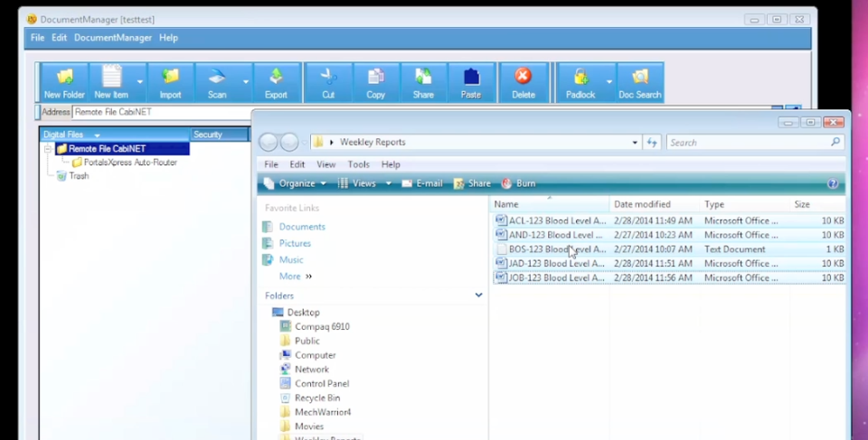Click the Security column header
The width and height of the screenshot is (868, 440).
219,135
